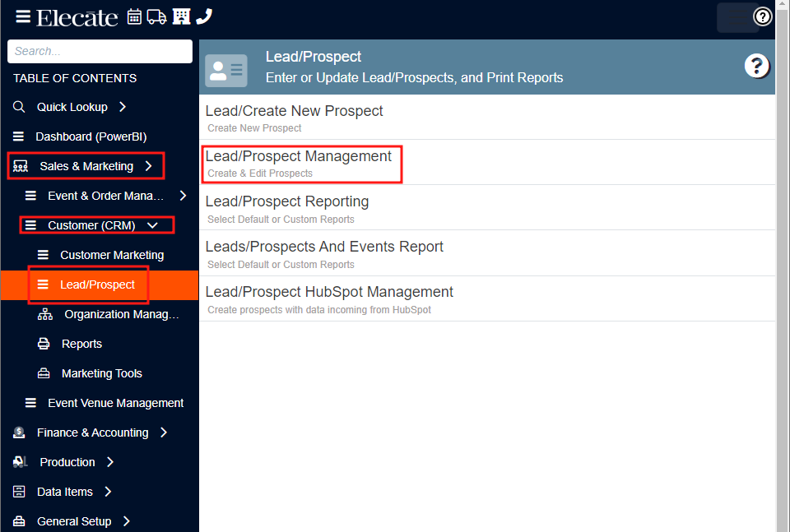Click the Reports printer icon

tap(45, 344)
